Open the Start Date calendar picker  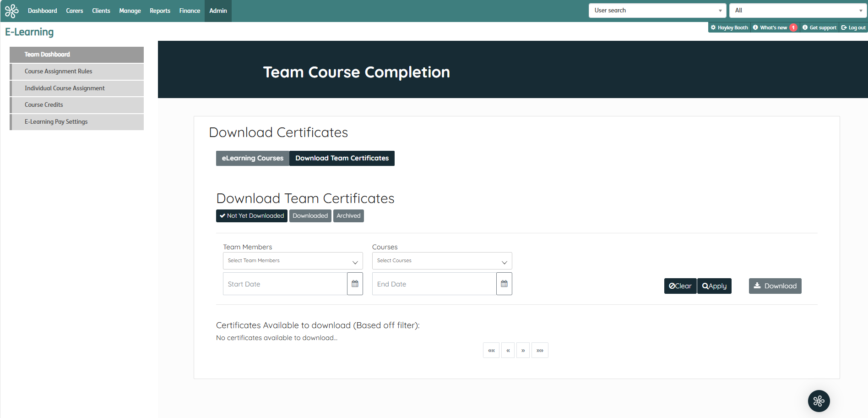click(x=355, y=284)
